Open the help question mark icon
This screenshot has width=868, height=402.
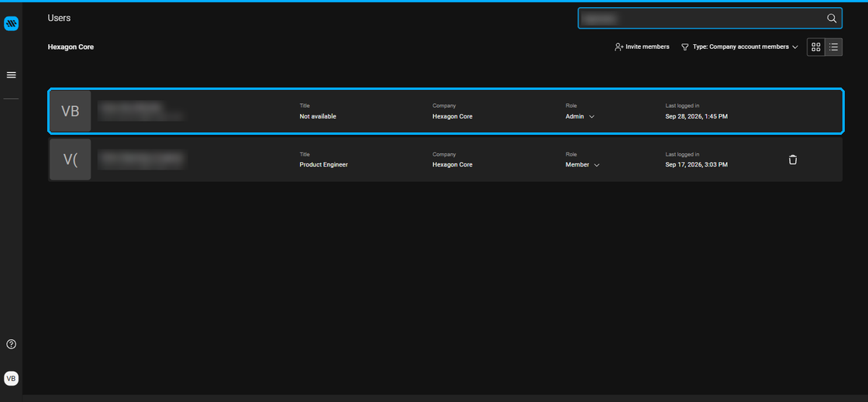[11, 344]
